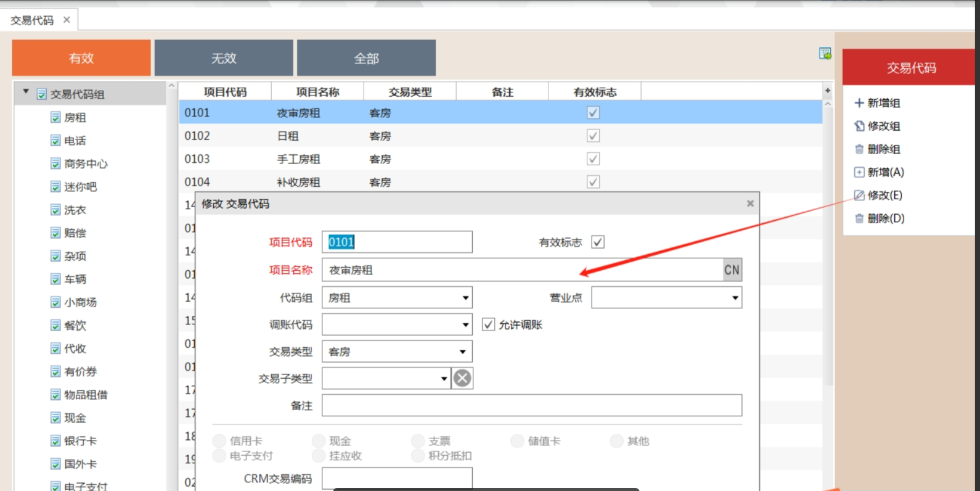Click the 备注 input field in dialog
This screenshot has height=491, width=980.
tap(531, 406)
